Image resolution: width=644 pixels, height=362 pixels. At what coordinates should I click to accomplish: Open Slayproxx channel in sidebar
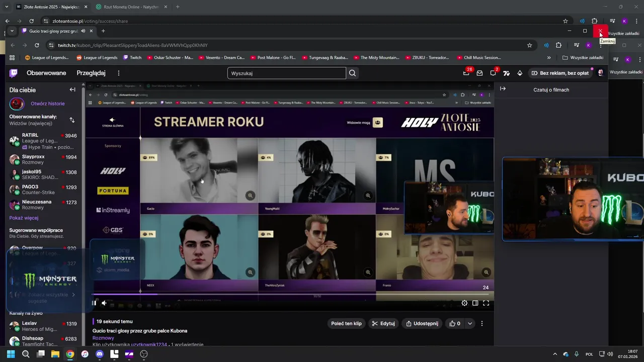point(43,159)
